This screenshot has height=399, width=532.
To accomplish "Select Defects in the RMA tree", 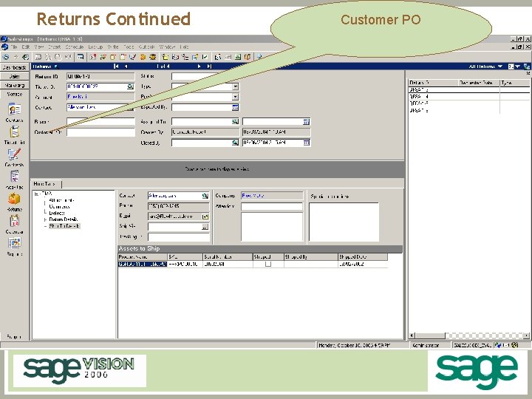I will pyautogui.click(x=57, y=213).
